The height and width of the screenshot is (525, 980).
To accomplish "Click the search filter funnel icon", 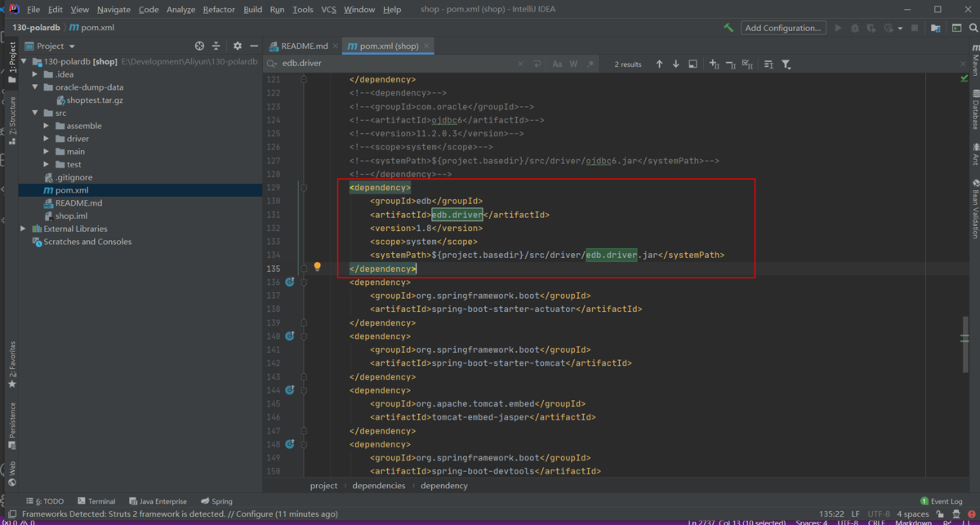I will [x=786, y=64].
